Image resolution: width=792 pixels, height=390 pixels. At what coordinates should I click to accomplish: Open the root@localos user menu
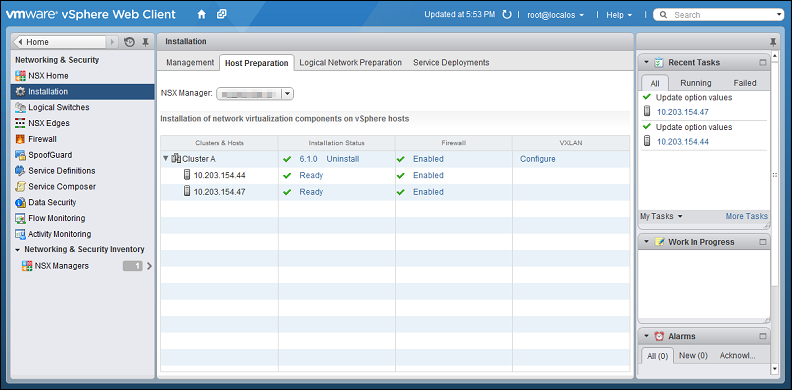click(556, 15)
